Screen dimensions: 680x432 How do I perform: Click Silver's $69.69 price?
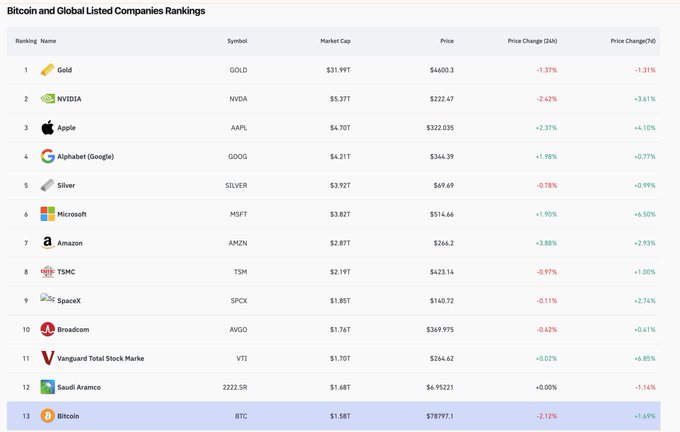coord(444,185)
